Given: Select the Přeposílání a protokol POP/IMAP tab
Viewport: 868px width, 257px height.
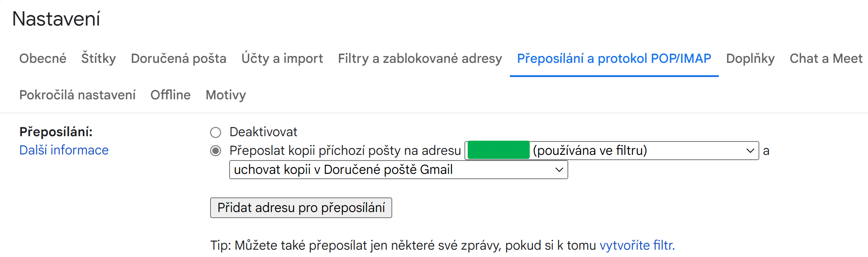Looking at the screenshot, I should pos(614,59).
